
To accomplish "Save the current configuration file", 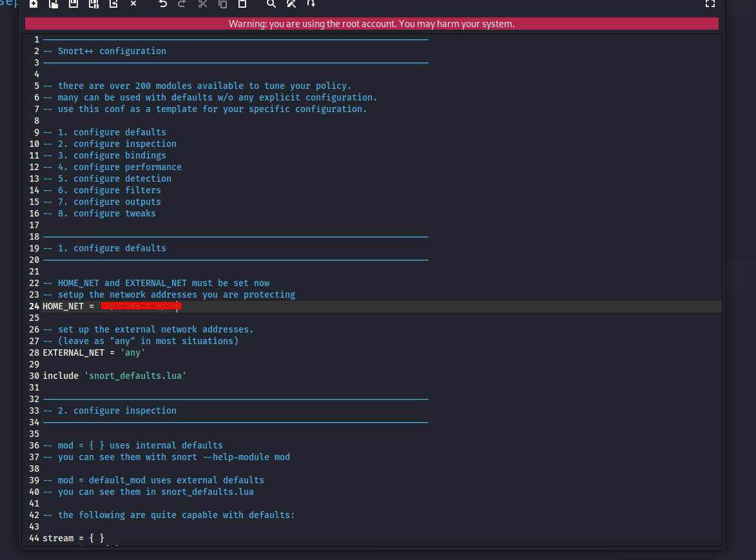I will 73,4.
